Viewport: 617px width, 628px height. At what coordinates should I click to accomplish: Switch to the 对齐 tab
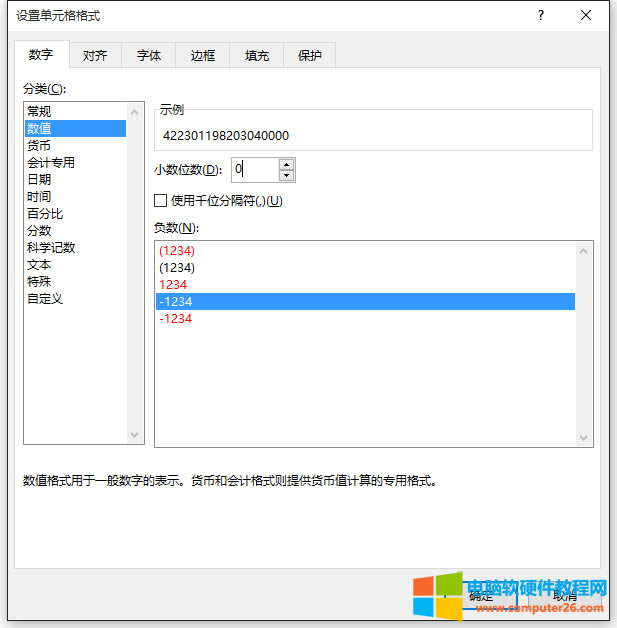tap(95, 56)
